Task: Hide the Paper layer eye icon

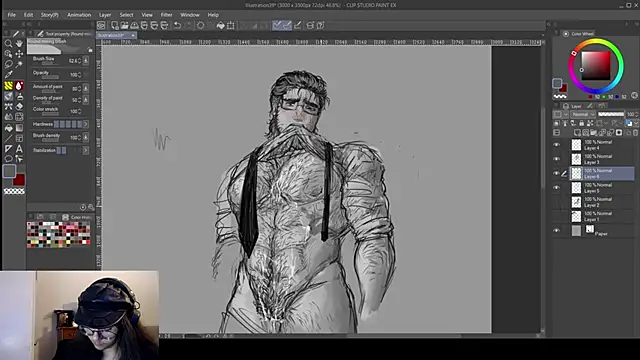Action: pos(556,231)
